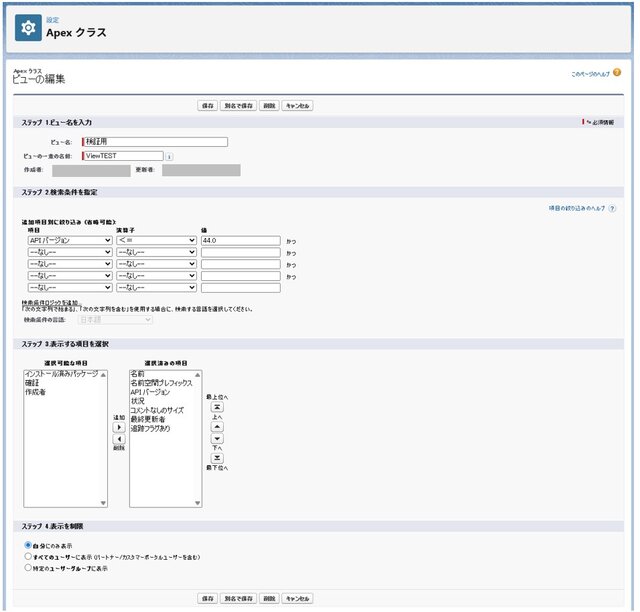The image size is (640, 612).
Task: Click the value field containing 44.0
Action: pos(241,240)
